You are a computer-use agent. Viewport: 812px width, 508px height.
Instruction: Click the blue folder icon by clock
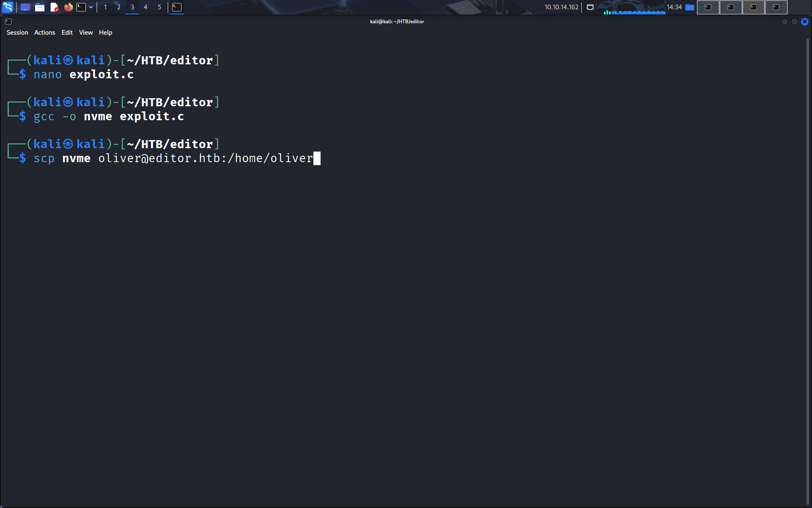click(690, 7)
